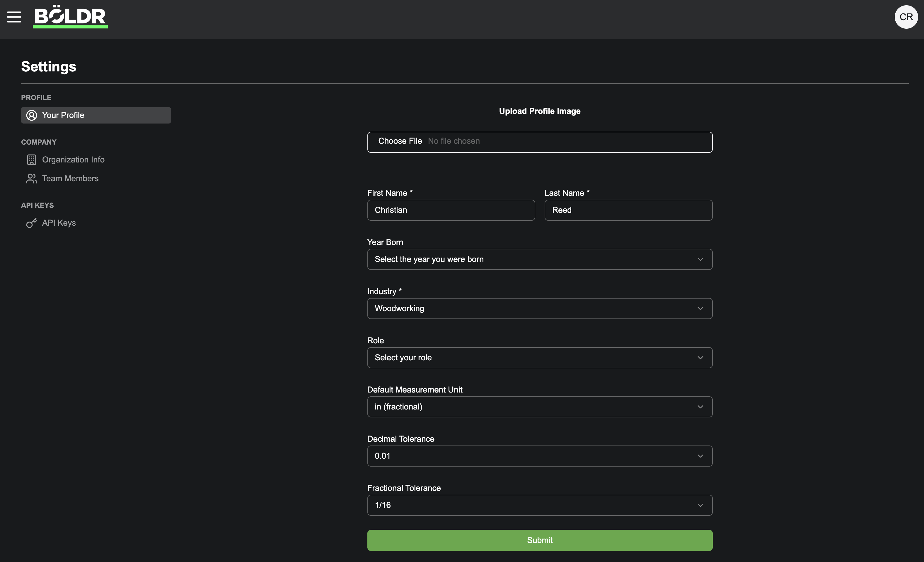
Task: Click the Year Born label
Action: click(385, 242)
